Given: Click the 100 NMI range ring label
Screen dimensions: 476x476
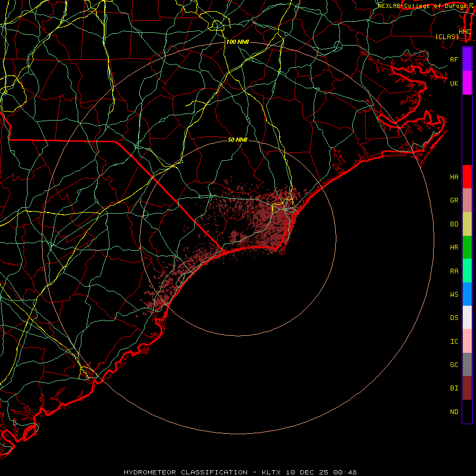Looking at the screenshot, I should 237,42.
